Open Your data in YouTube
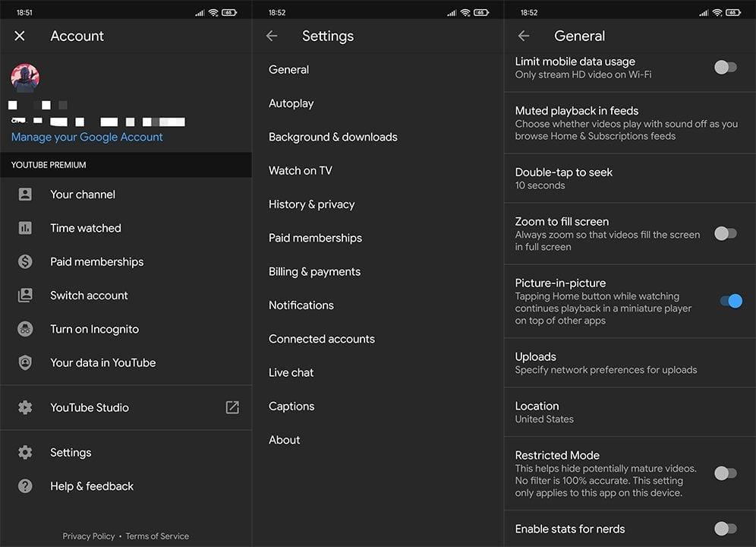The width and height of the screenshot is (756, 547). pyautogui.click(x=126, y=362)
